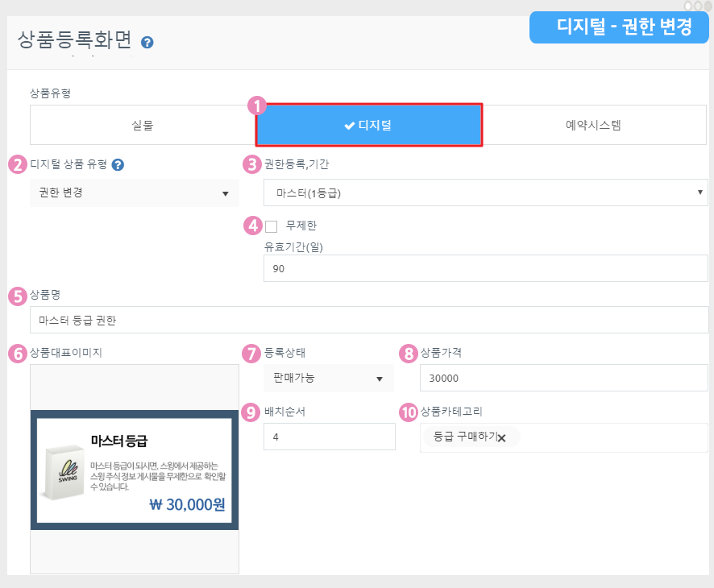This screenshot has height=588, width=714.
Task: Click the 디지털 - 권한 변경 header label
Action: point(625,27)
